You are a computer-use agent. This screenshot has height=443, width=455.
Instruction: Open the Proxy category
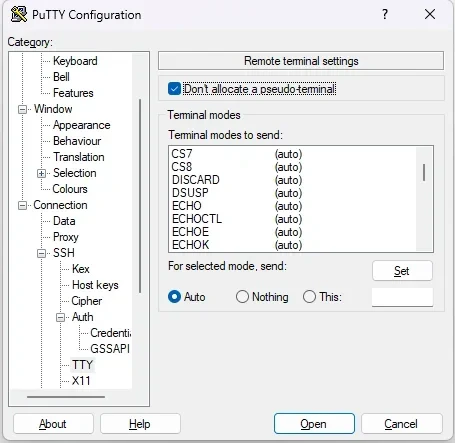66,237
